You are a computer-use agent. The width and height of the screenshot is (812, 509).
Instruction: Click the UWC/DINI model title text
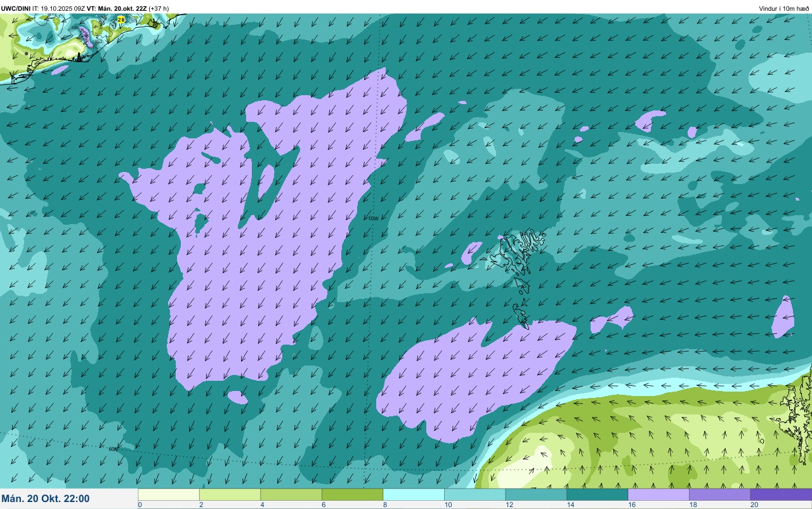15,8
